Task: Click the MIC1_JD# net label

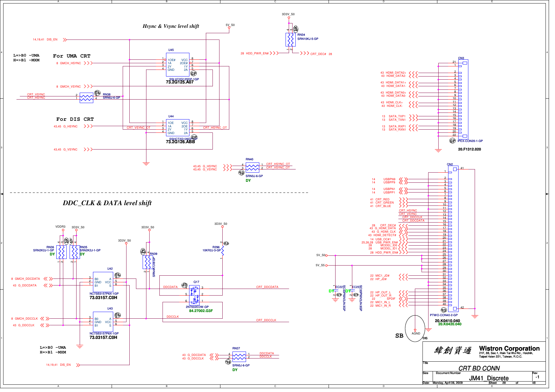Action: pos(382,276)
